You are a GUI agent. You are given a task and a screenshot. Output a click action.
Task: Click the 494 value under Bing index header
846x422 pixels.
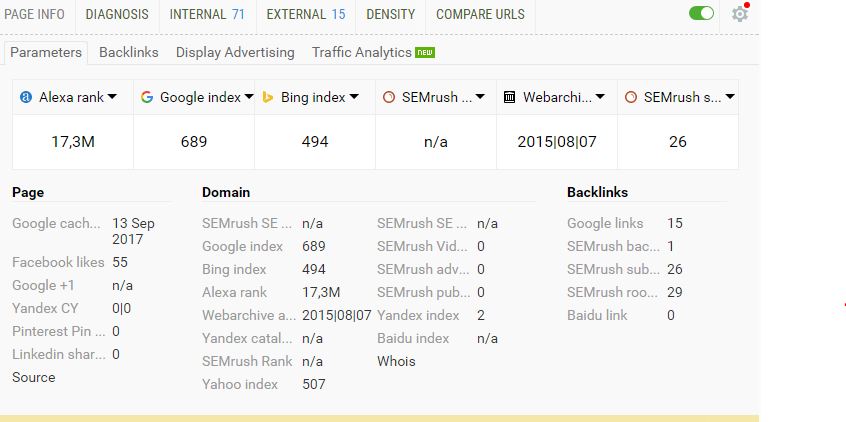click(315, 142)
